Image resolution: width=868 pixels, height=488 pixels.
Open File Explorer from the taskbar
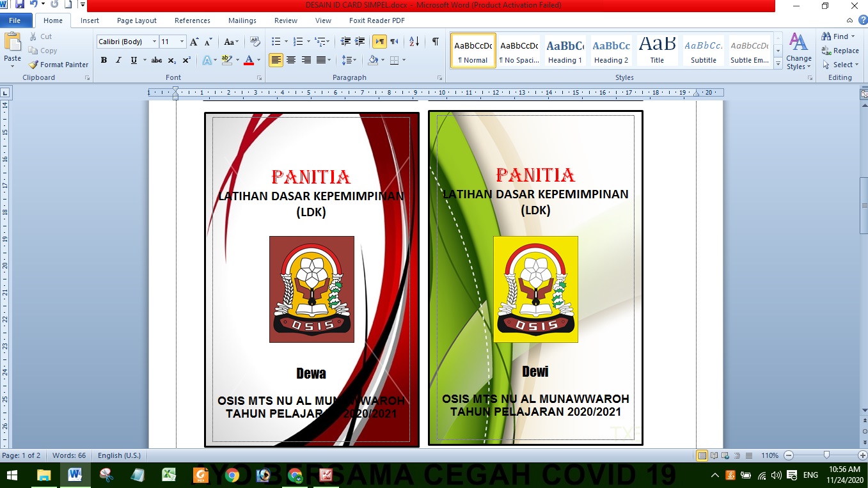click(x=43, y=475)
